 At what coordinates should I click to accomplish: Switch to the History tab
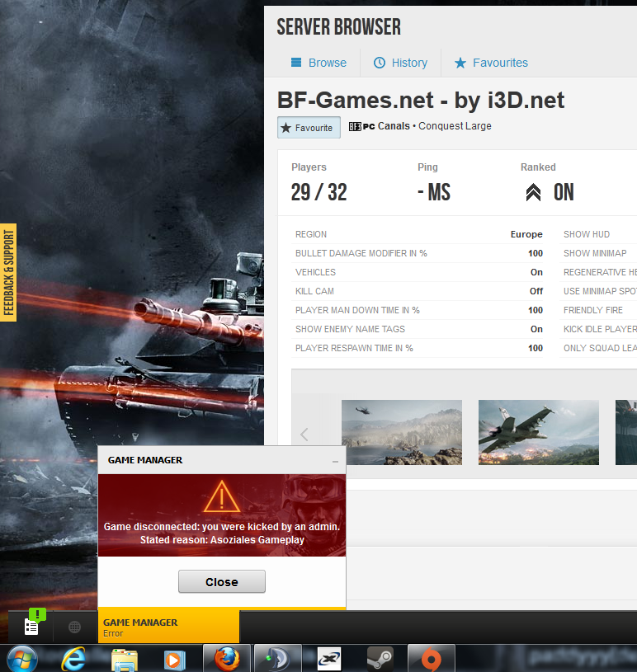(400, 63)
